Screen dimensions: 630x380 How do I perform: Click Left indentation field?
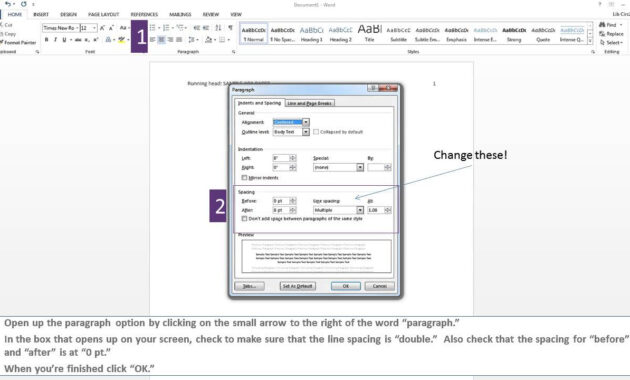click(x=281, y=158)
